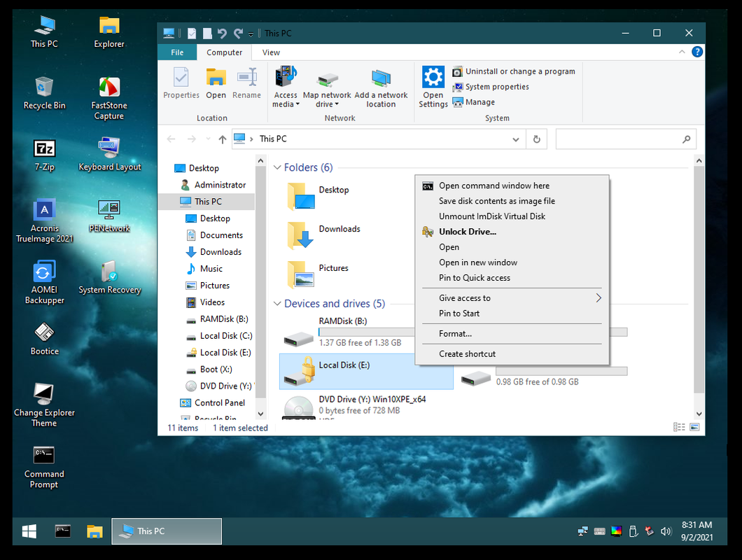
Task: Open the Bootice desktop icon
Action: 45,339
